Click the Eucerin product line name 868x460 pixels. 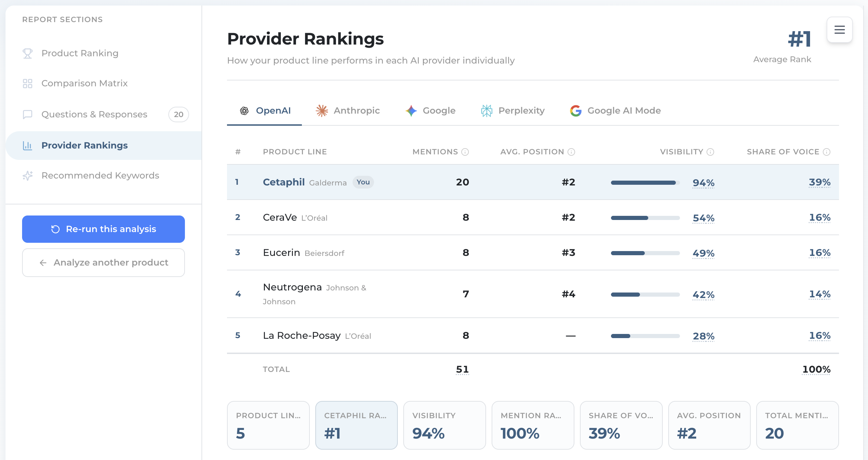[x=282, y=252]
